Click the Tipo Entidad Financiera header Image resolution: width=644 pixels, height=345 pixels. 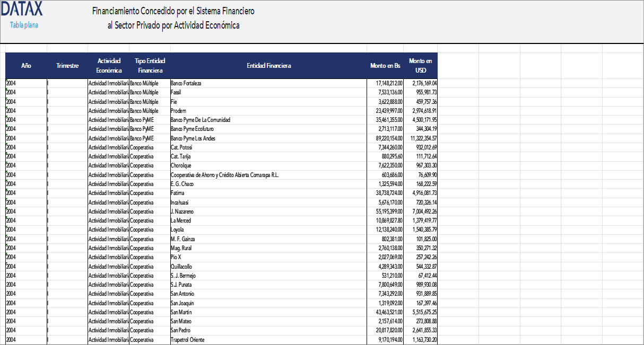pyautogui.click(x=150, y=66)
